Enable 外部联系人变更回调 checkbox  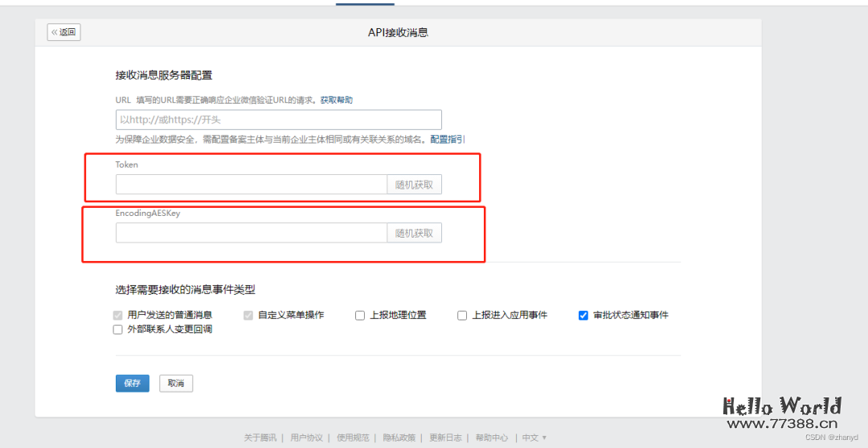117,330
